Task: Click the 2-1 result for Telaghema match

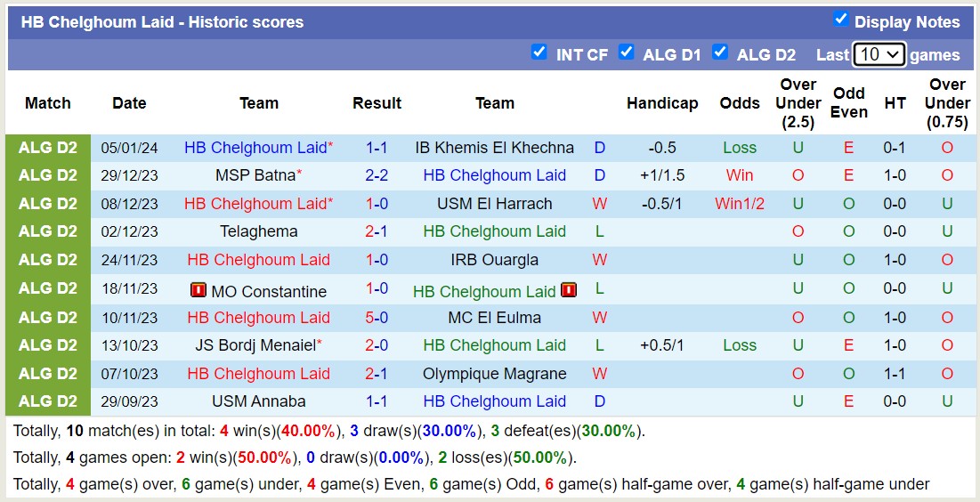Action: click(377, 231)
